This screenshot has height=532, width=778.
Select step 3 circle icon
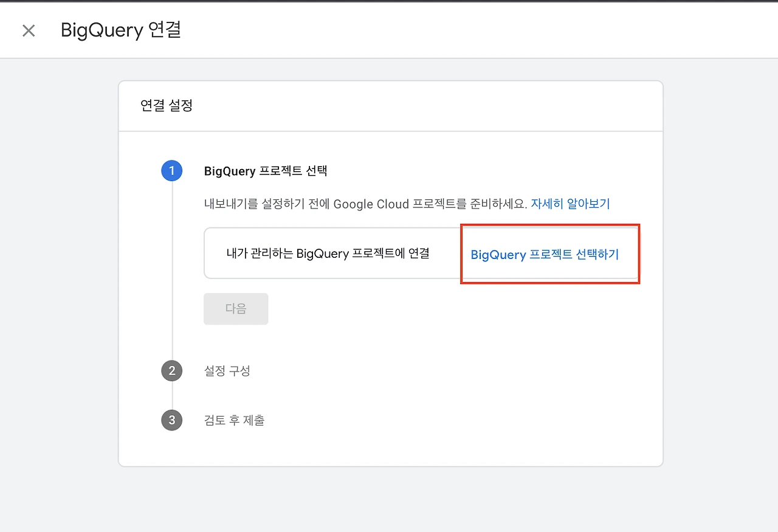[x=172, y=420]
